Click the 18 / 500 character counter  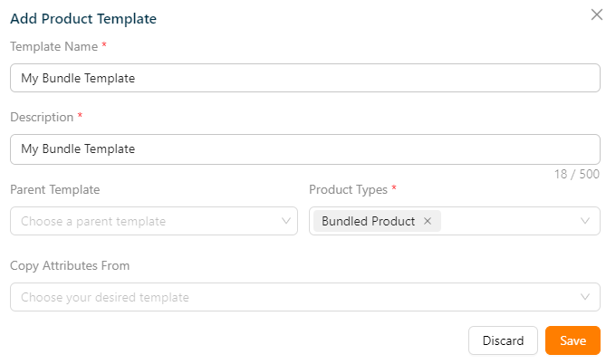577,174
